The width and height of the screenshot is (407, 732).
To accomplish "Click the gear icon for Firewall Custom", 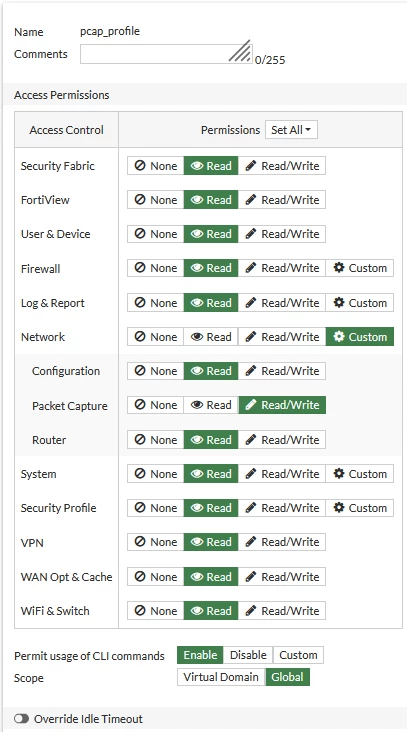I will point(339,267).
